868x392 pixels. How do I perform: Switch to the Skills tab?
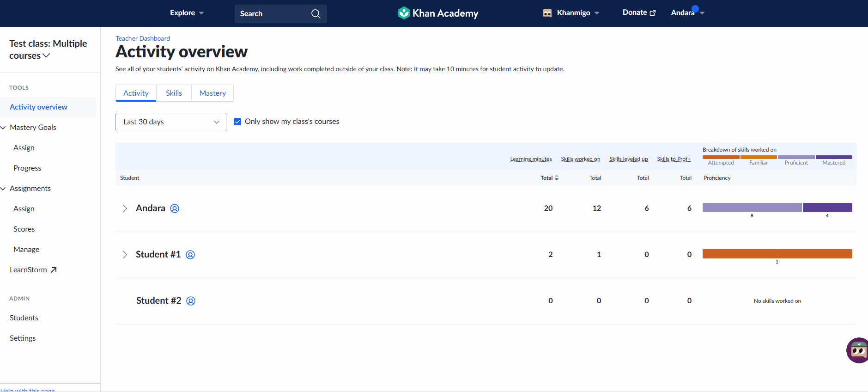[x=174, y=93]
